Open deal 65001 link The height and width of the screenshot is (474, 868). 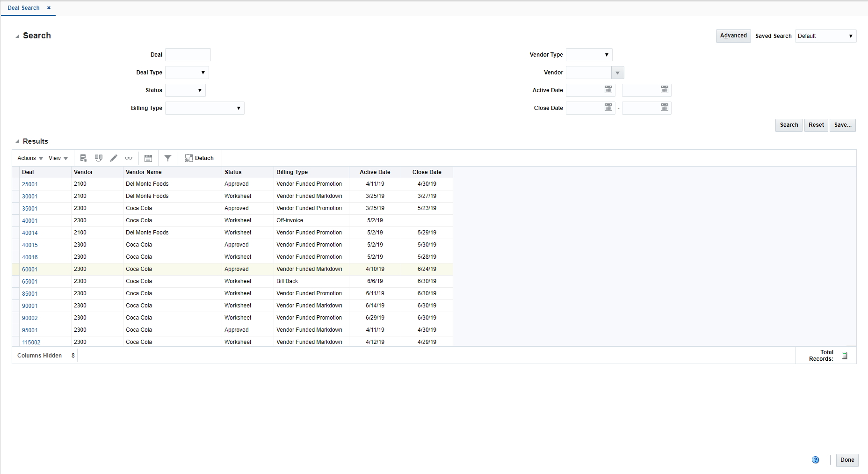pos(30,282)
